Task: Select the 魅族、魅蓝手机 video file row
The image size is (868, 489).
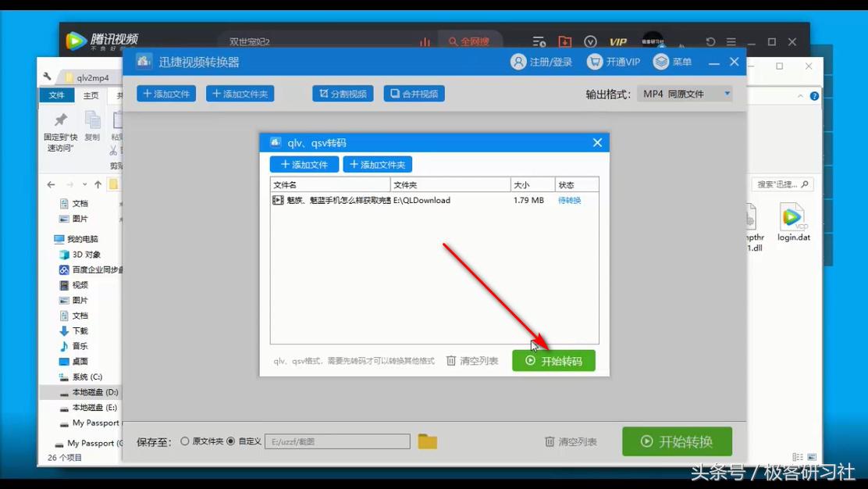Action: 434,201
